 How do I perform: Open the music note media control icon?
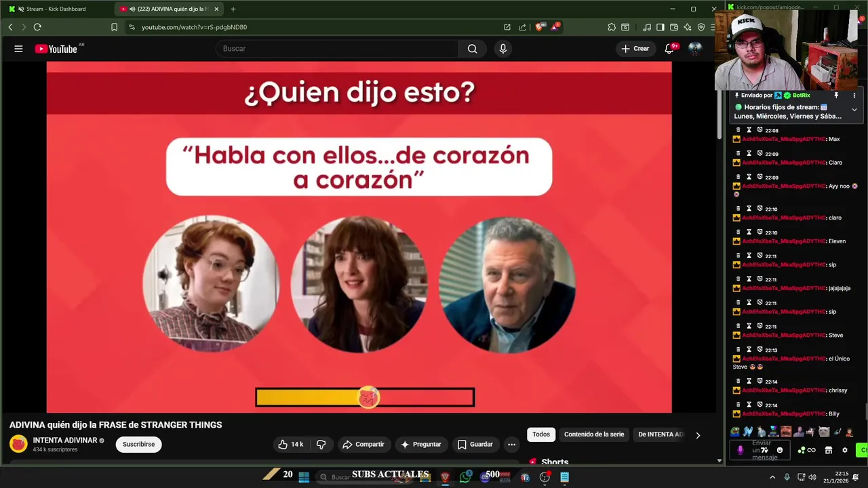coord(647,27)
